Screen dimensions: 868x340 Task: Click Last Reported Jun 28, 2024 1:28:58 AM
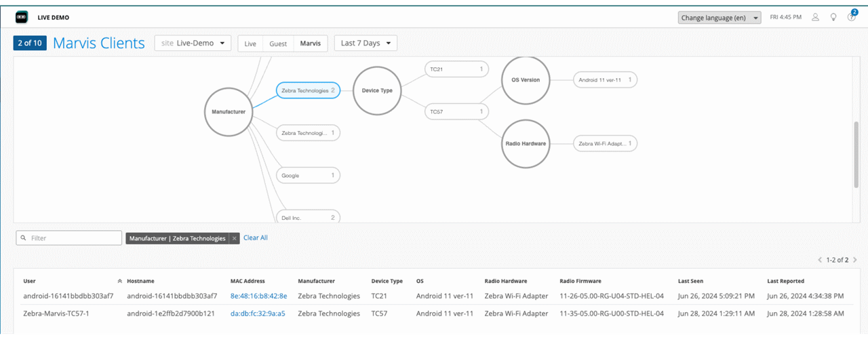tap(805, 314)
